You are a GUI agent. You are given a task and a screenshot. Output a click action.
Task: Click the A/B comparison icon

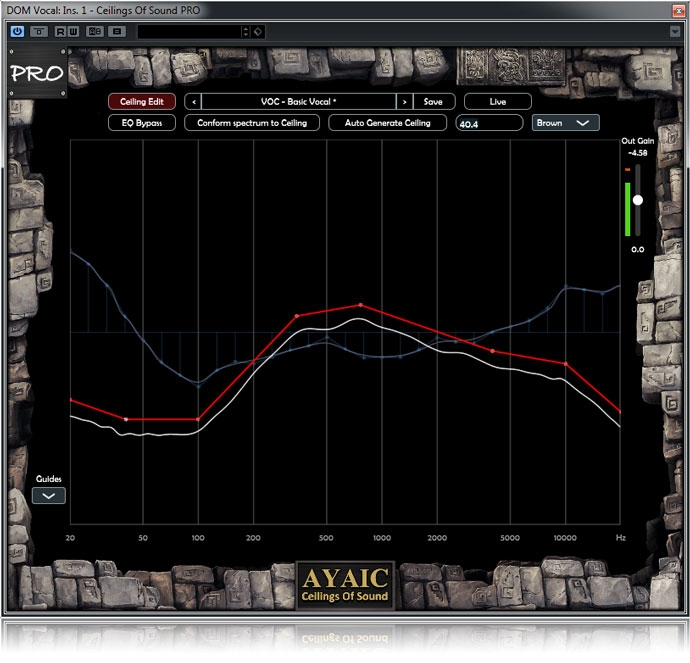[x=95, y=31]
